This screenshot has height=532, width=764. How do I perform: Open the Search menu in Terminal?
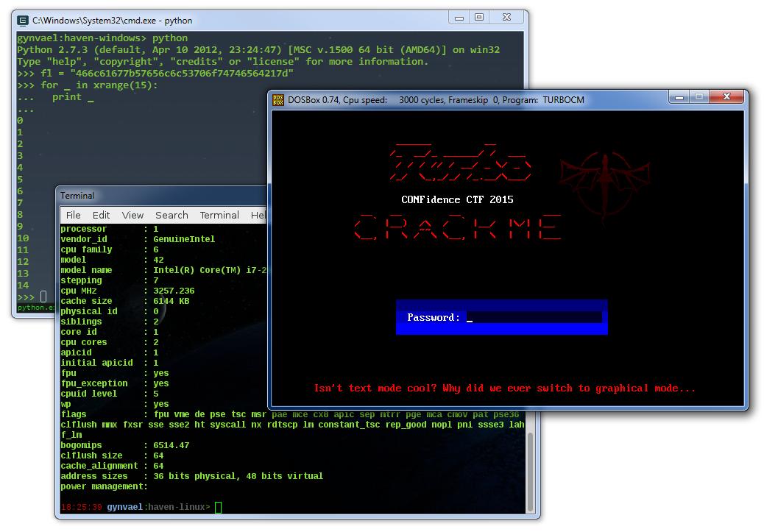tap(171, 215)
